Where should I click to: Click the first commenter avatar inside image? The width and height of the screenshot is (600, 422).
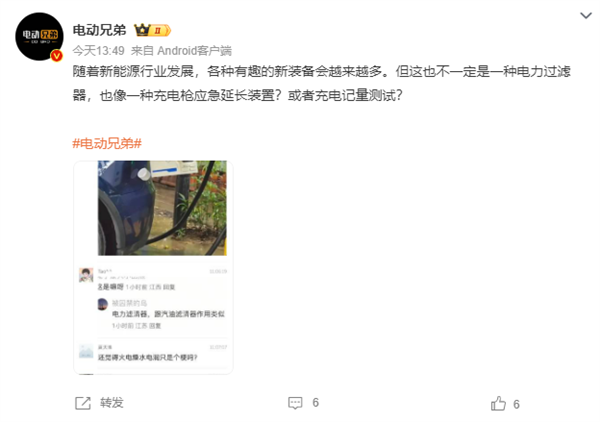(86, 275)
